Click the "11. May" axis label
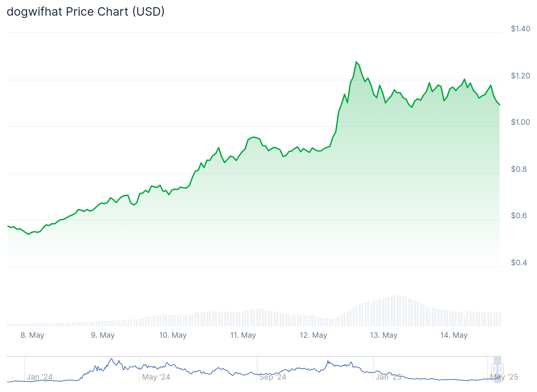This screenshot has height=392, width=537. (243, 335)
